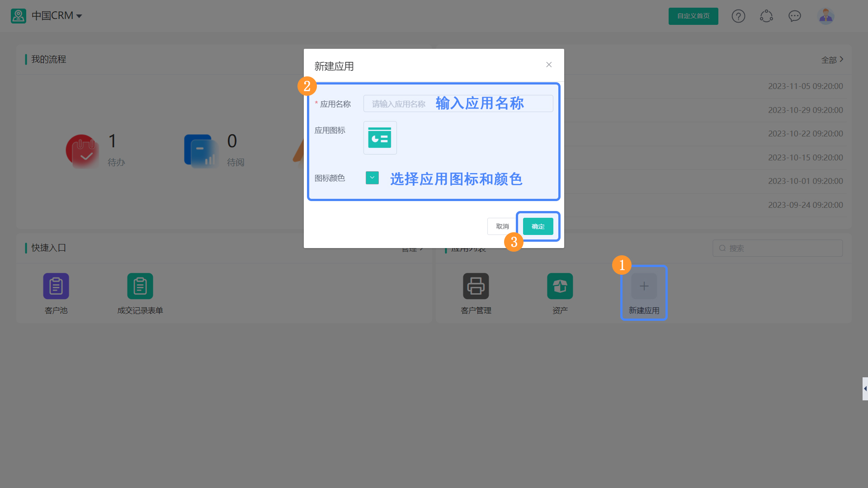Click the 待阅 count 0

232,141
